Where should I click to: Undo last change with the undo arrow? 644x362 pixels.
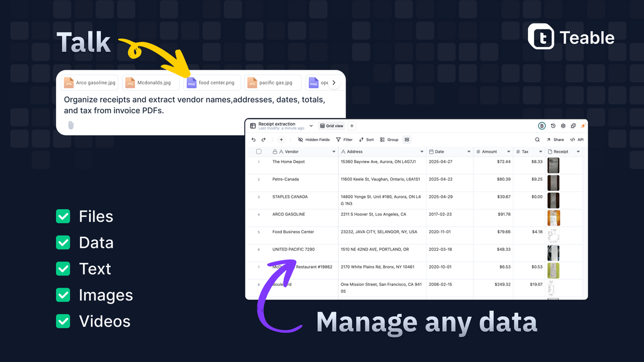pyautogui.click(x=254, y=139)
